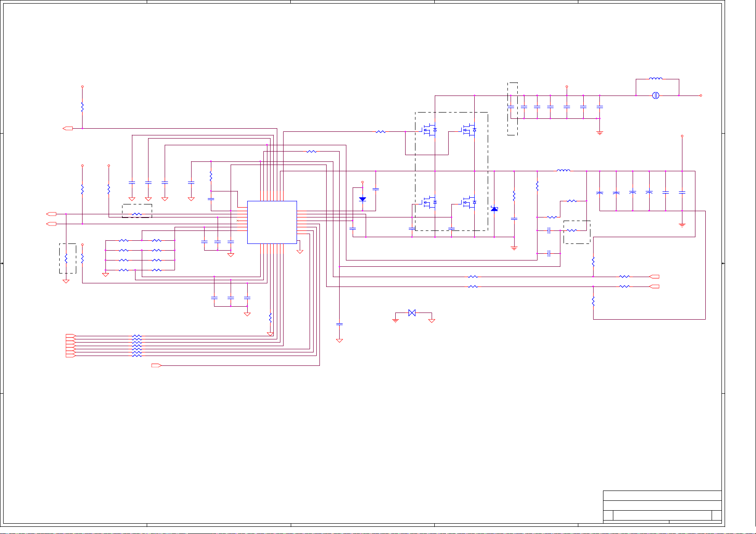
Task: Select the topmost resistor in the seven-resistor bus group
Action: pos(137,336)
